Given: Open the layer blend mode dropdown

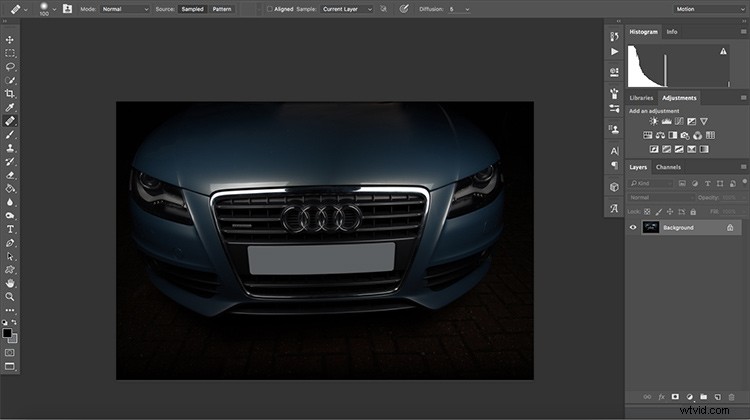Looking at the screenshot, I should pyautogui.click(x=661, y=198).
